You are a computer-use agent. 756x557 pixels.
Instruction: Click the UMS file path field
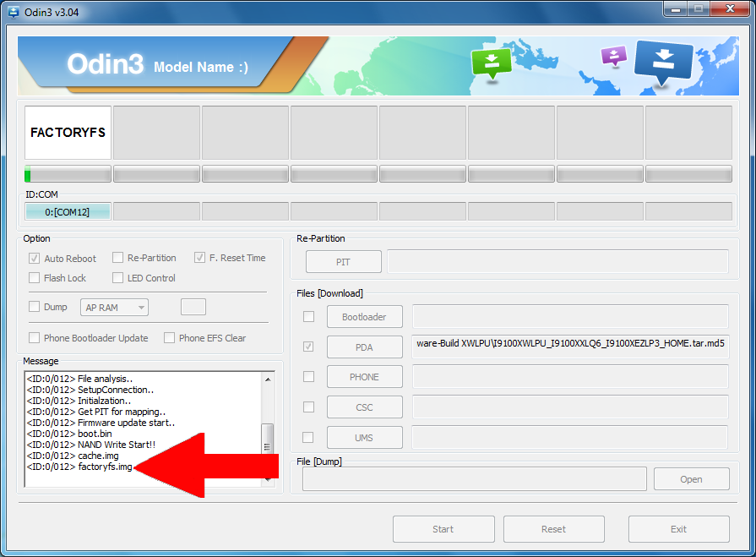point(569,438)
